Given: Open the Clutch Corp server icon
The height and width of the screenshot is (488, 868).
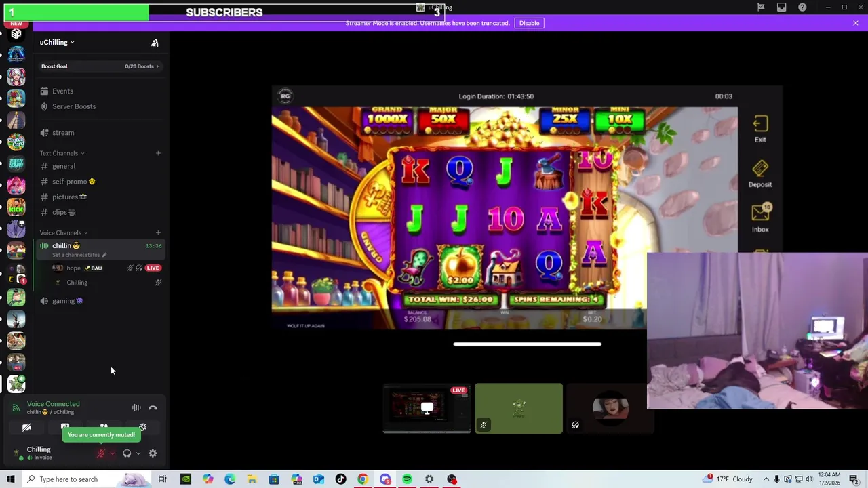Looking at the screenshot, I should [16, 142].
